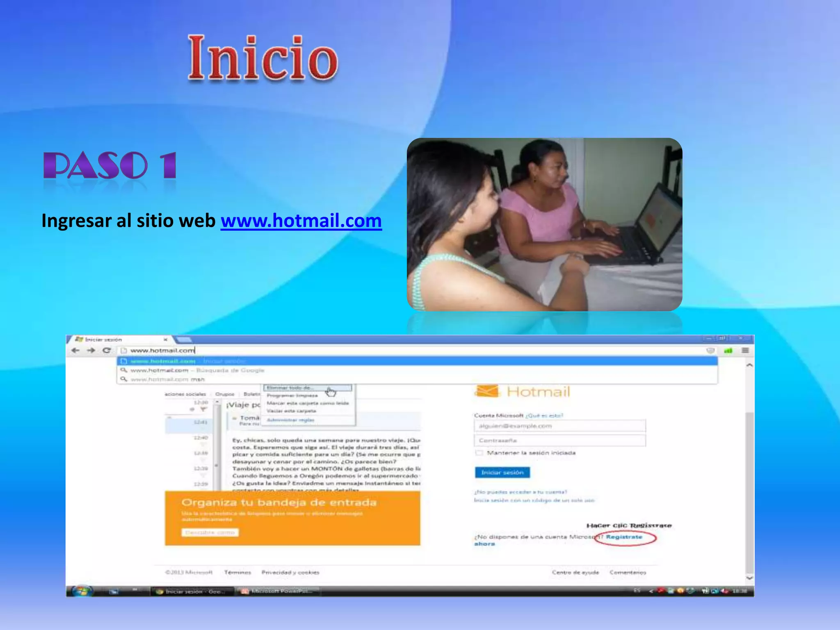The height and width of the screenshot is (630, 840).
Task: Open the www.hotmail.com hyperlink on slide
Action: (301, 221)
